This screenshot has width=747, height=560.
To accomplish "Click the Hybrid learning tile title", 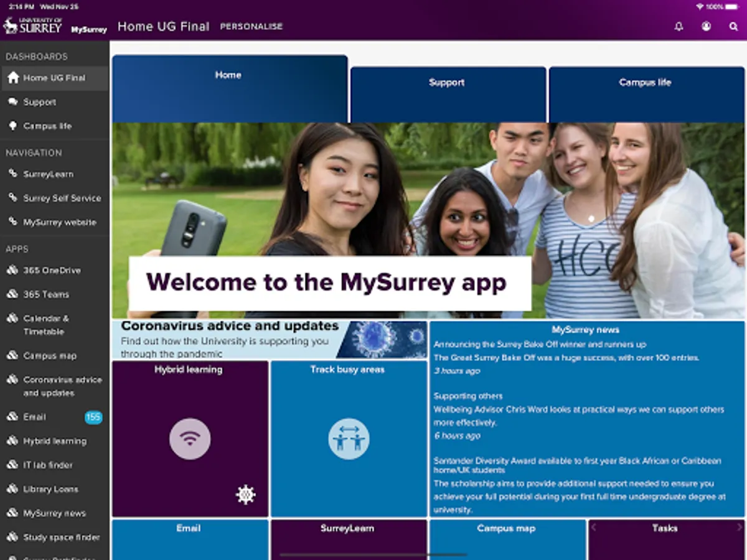I will click(189, 370).
